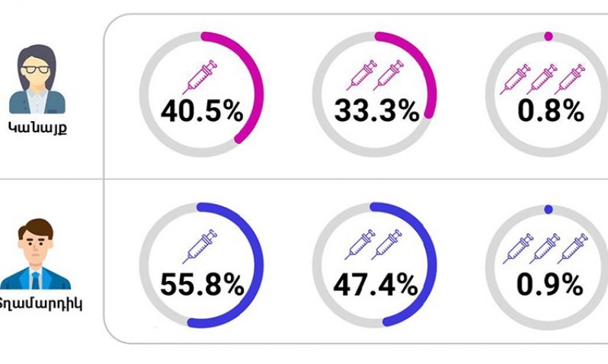
Task: Click the blue dot on the 0.9% ring
Action: (549, 209)
